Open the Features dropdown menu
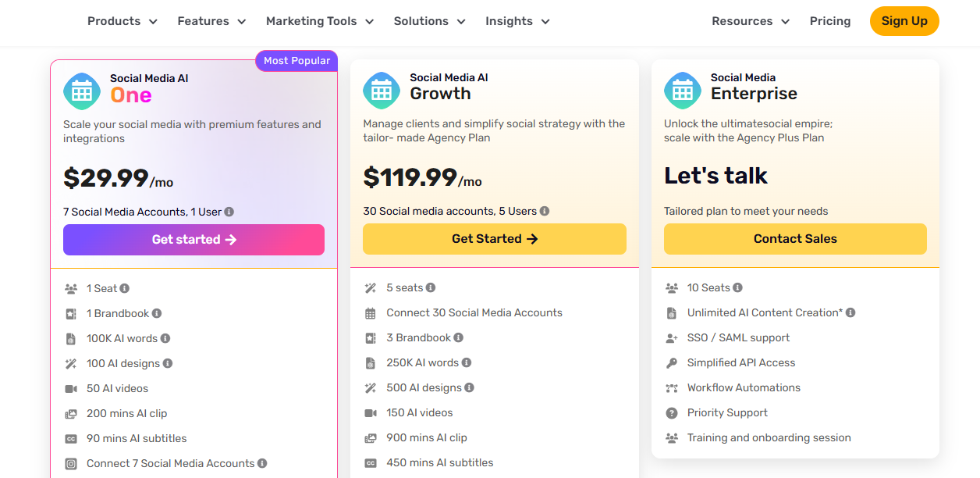The width and height of the screenshot is (980, 478). pyautogui.click(x=211, y=21)
